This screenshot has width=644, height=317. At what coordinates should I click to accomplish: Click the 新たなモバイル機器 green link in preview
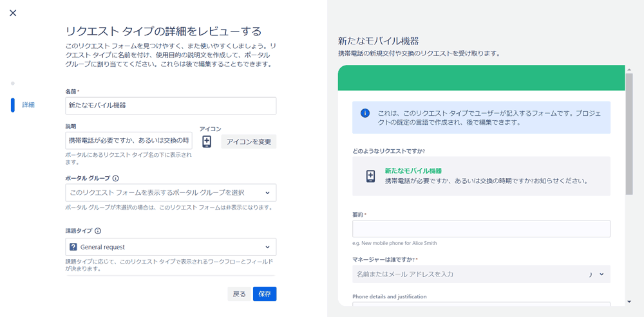(x=413, y=171)
